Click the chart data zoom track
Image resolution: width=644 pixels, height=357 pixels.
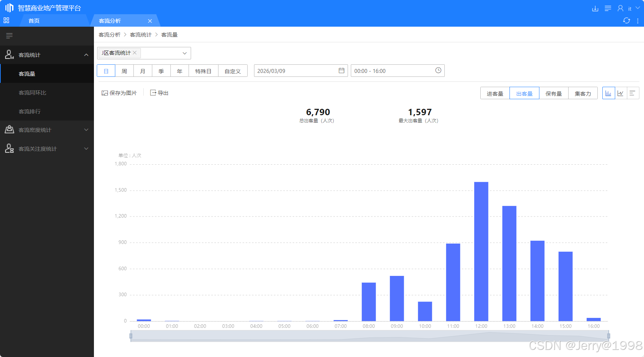pos(370,336)
